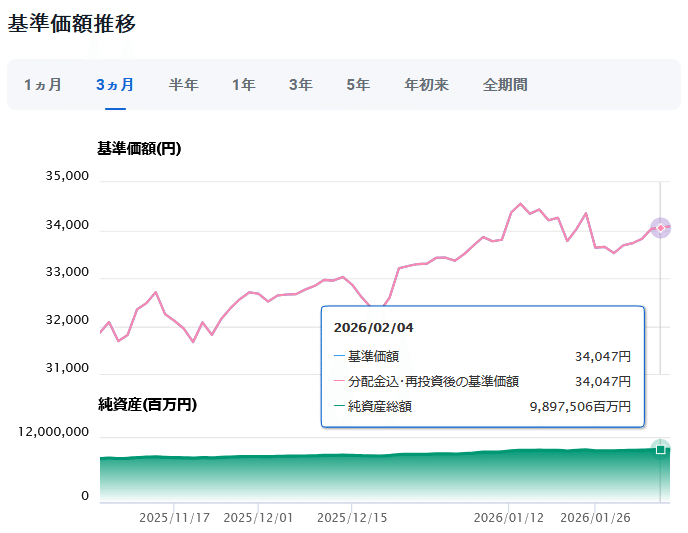
Task: Click the 33,000 y-axis label
Action: point(67,272)
